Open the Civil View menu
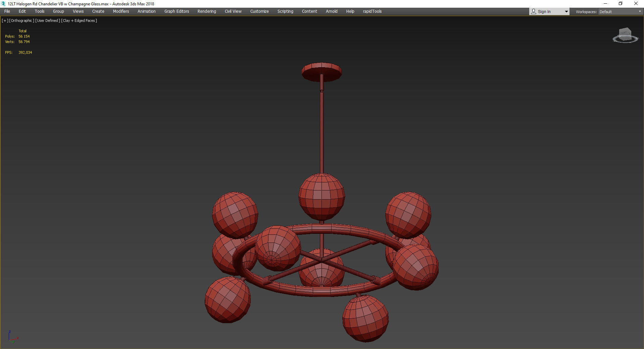Image resolution: width=644 pixels, height=349 pixels. pyautogui.click(x=233, y=11)
